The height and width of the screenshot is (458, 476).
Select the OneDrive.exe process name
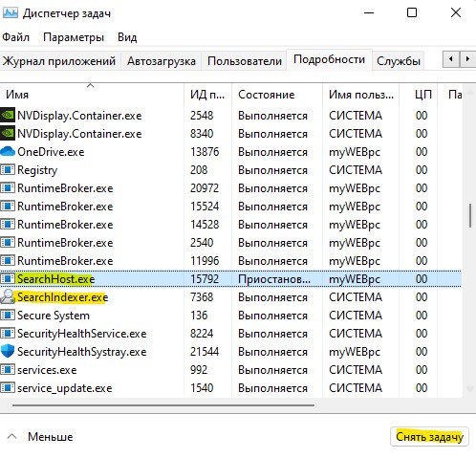click(x=51, y=152)
